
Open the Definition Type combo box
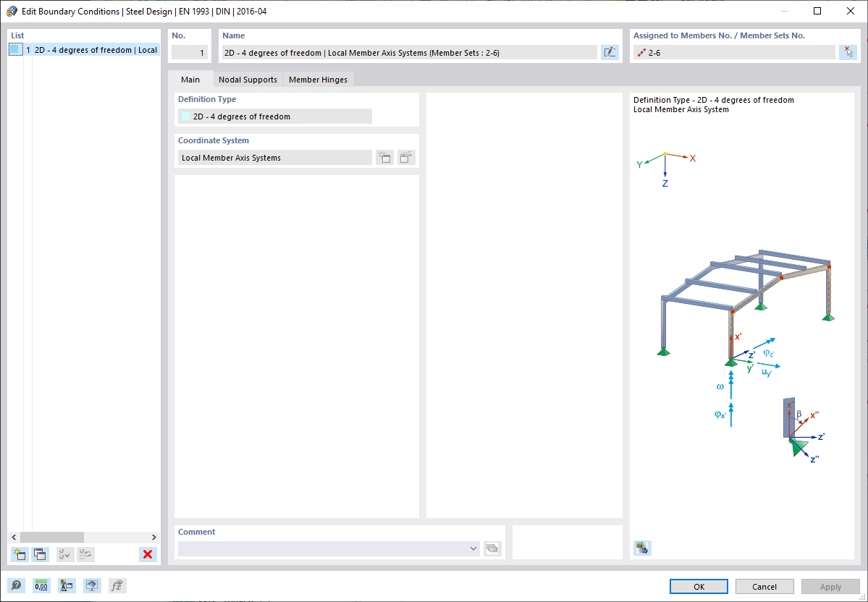tap(275, 116)
